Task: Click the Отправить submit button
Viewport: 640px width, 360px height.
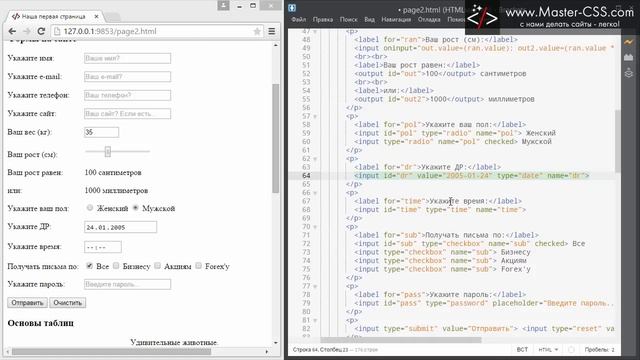Action: [27, 303]
